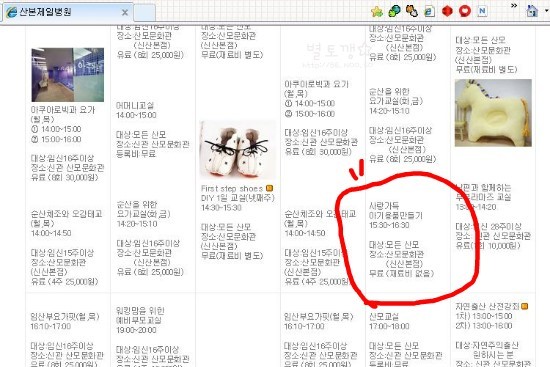Click '산모교실' 17:00~18:00 entry

pos(384,317)
